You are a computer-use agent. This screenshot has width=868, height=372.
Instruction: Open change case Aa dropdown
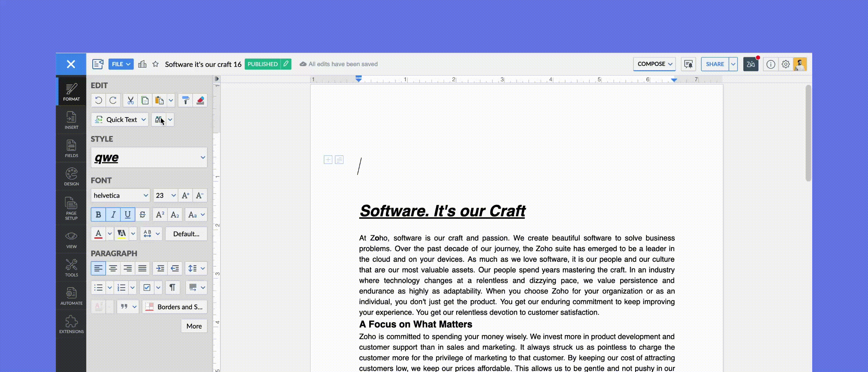tap(196, 215)
